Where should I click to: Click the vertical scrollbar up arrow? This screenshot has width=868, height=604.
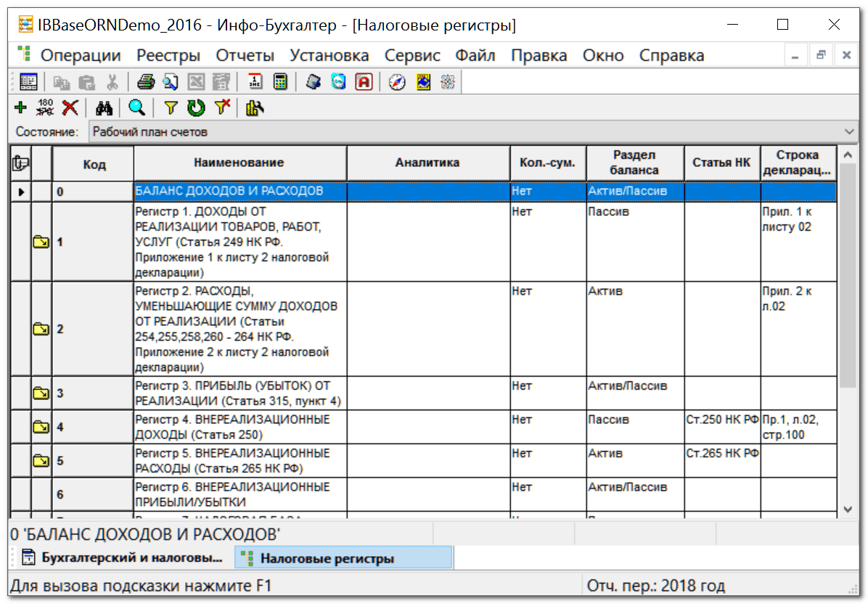click(848, 155)
